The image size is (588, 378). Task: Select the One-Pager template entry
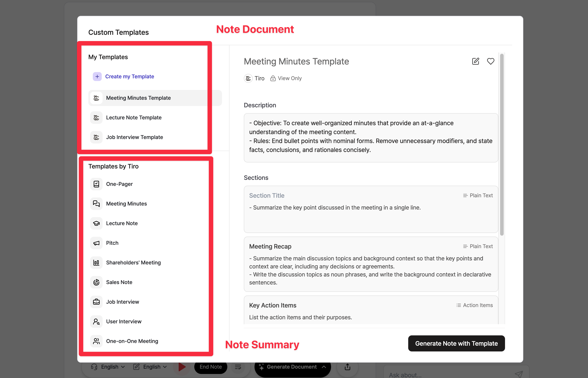[x=119, y=184]
